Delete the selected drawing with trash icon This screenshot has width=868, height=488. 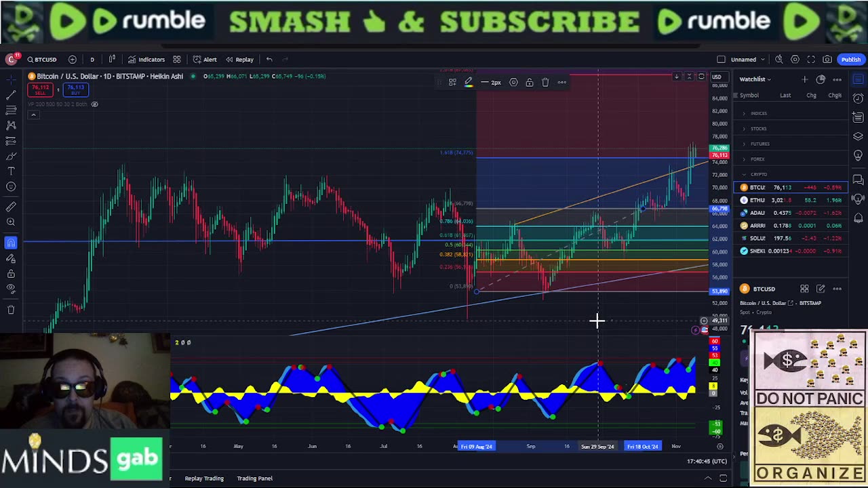point(545,83)
